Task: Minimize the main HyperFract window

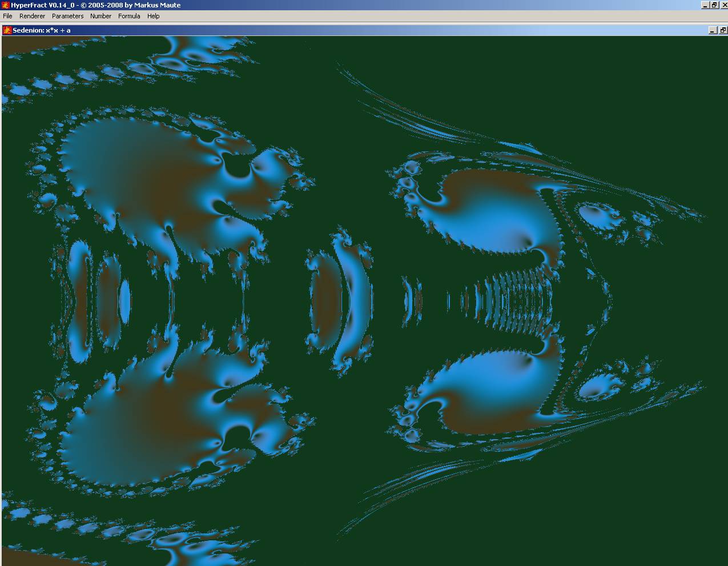Action: pos(705,5)
